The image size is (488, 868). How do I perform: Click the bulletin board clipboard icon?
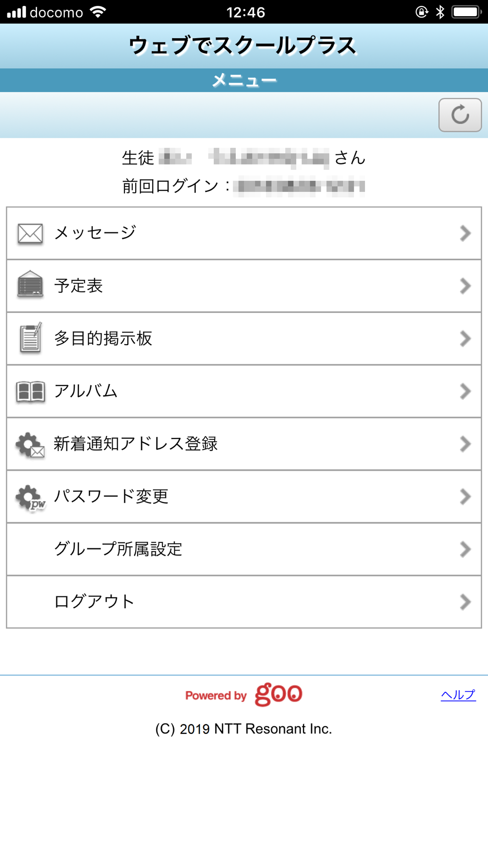pyautogui.click(x=30, y=338)
